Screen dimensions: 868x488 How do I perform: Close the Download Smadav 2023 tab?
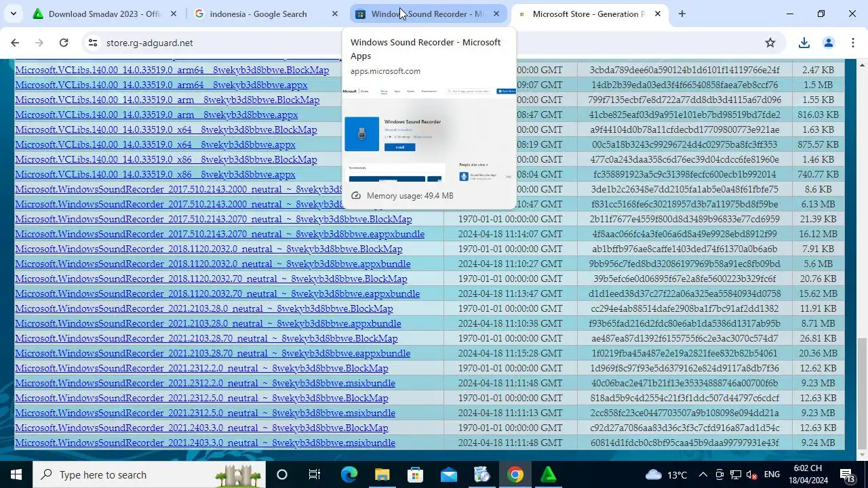point(174,14)
